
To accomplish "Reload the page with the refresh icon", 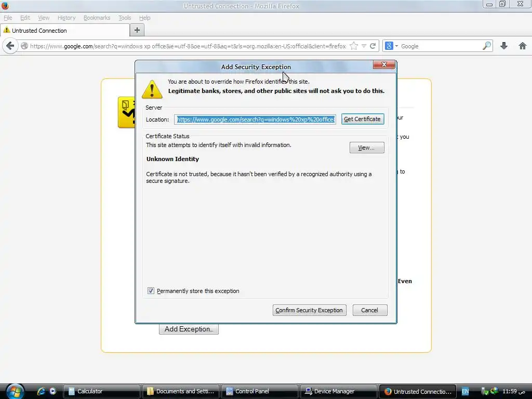I will pos(373,46).
